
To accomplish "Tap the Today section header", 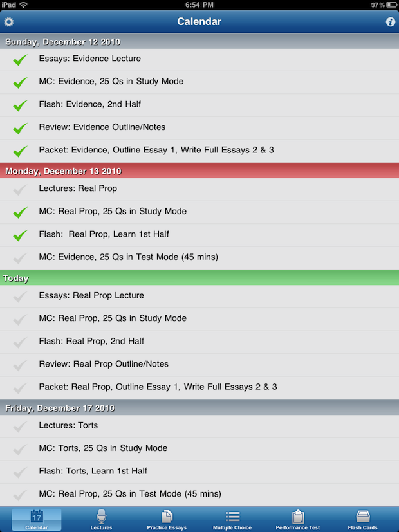I will (199, 279).
